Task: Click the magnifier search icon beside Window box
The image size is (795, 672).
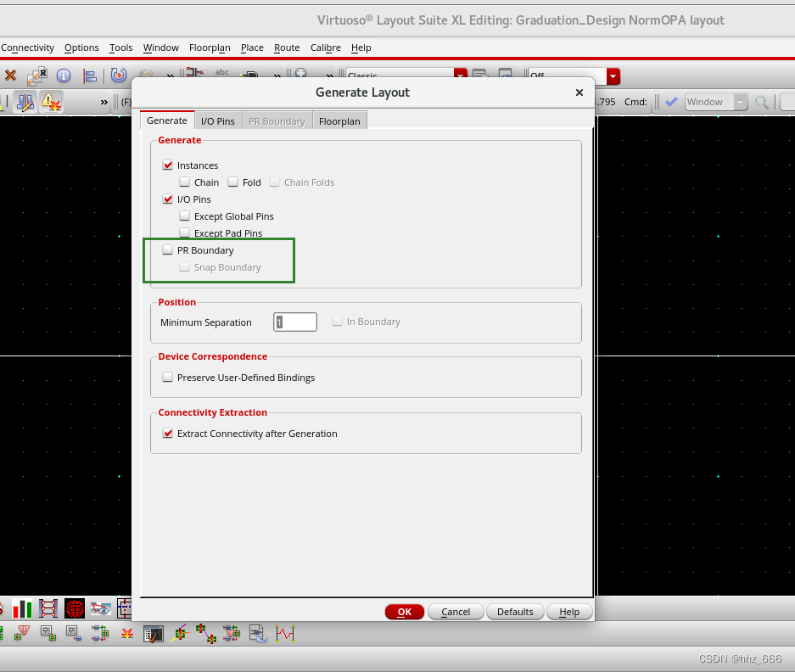Action: 762,103
